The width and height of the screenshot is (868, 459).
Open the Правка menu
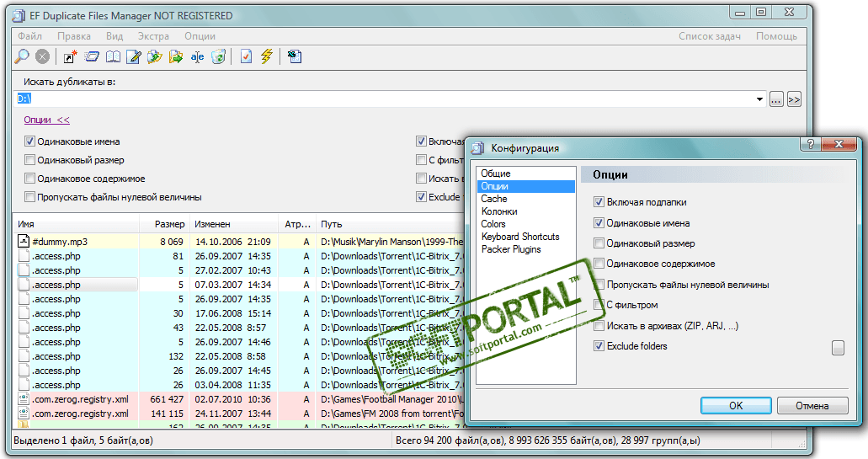(x=74, y=36)
